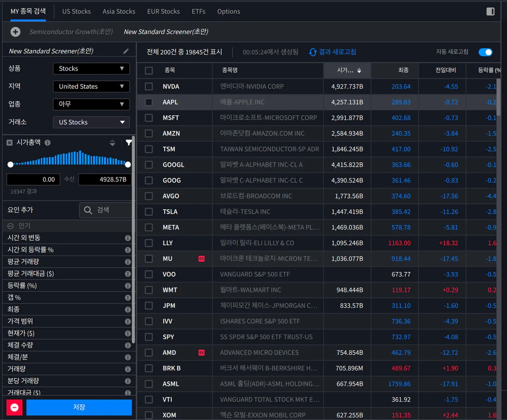Image resolution: width=507 pixels, height=420 pixels.
Task: Switch to the Asia Stocks tab
Action: tap(119, 11)
